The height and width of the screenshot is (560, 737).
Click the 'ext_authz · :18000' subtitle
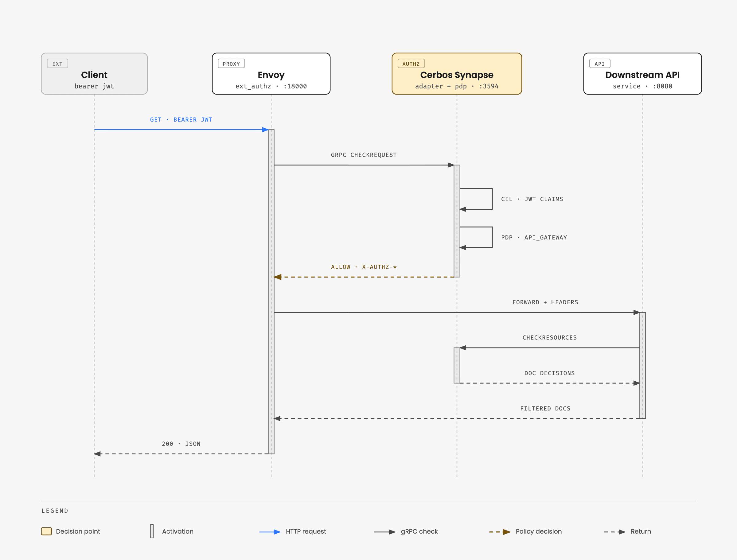click(x=271, y=86)
